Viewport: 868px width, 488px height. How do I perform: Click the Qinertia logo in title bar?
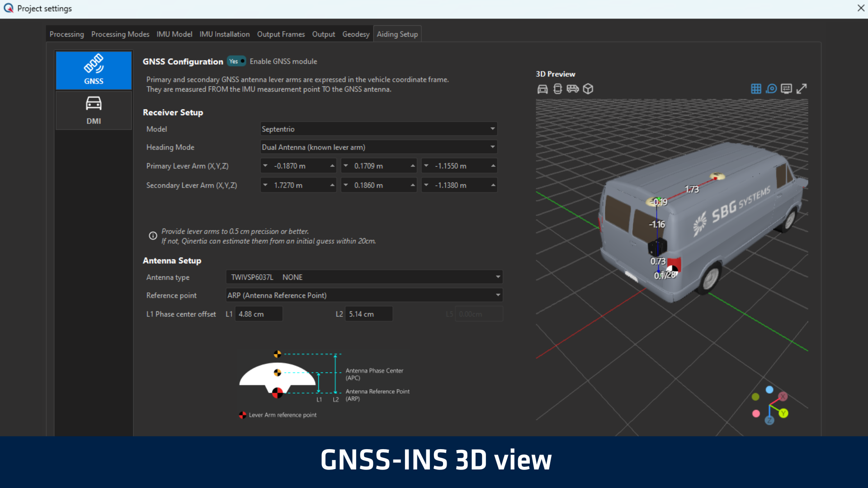(9, 8)
